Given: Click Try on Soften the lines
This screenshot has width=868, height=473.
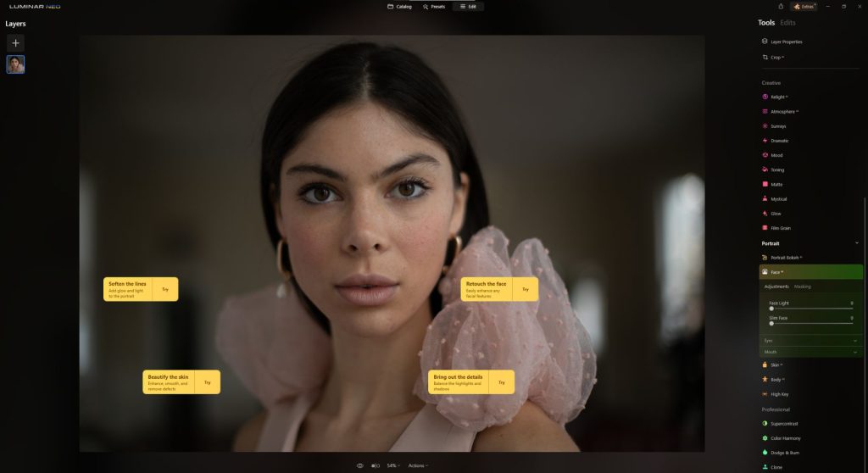Looking at the screenshot, I should [x=165, y=289].
